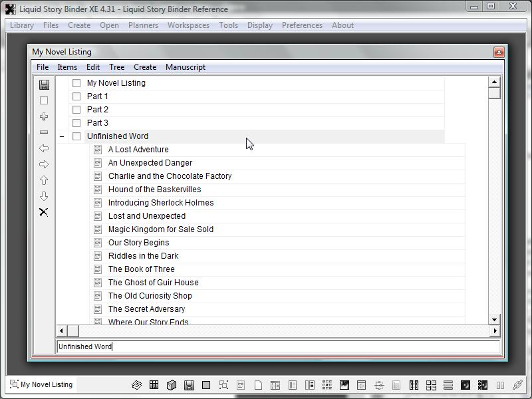
Task: Open the Tree menu
Action: click(116, 67)
